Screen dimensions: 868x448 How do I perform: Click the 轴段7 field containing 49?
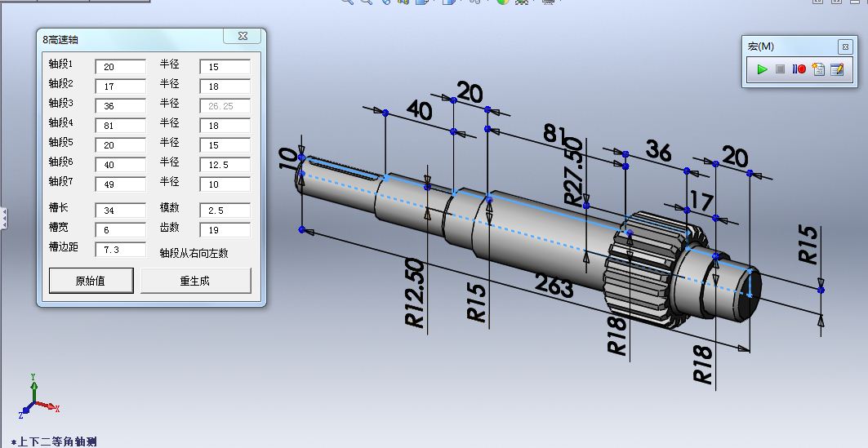[x=120, y=184]
